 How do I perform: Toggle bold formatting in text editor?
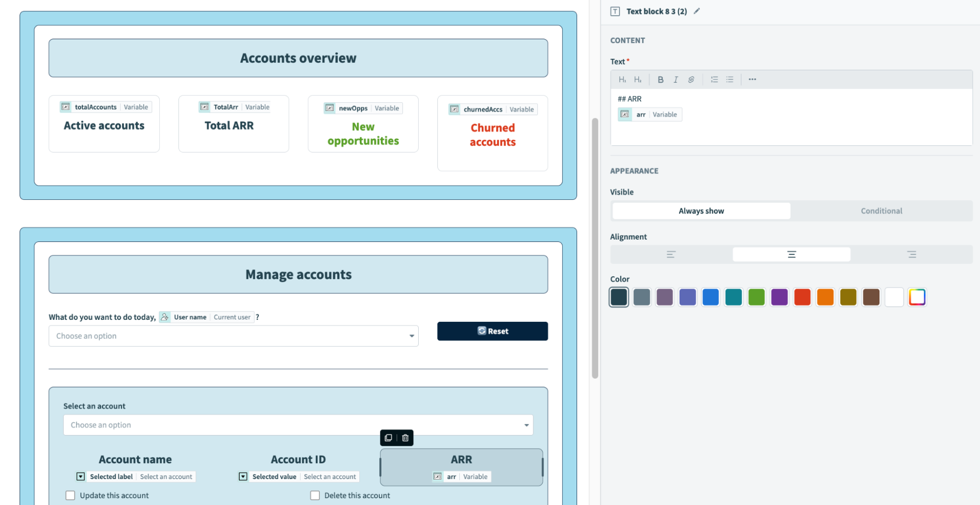[x=660, y=79]
